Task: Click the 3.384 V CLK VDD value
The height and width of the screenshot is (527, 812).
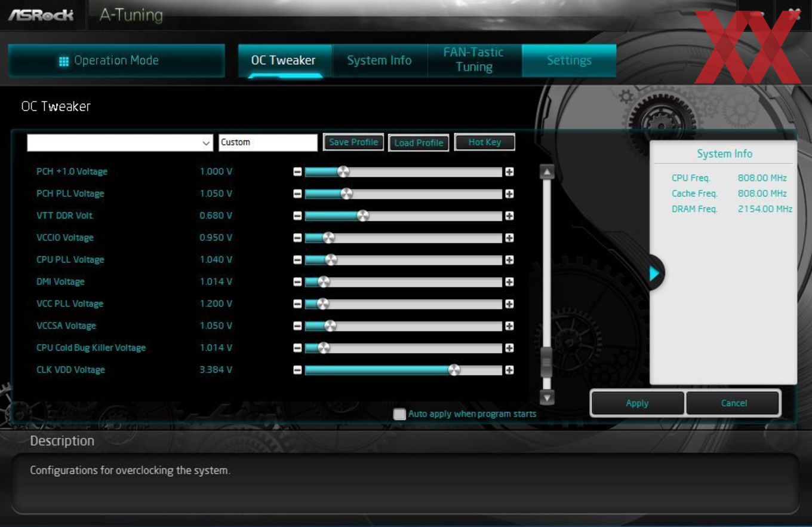Action: (216, 370)
